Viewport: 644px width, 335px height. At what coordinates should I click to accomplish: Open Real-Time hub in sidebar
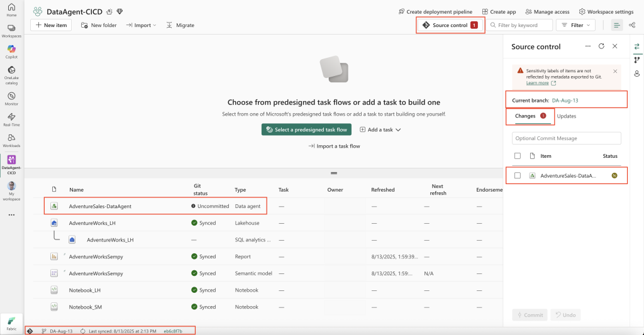[x=11, y=119]
